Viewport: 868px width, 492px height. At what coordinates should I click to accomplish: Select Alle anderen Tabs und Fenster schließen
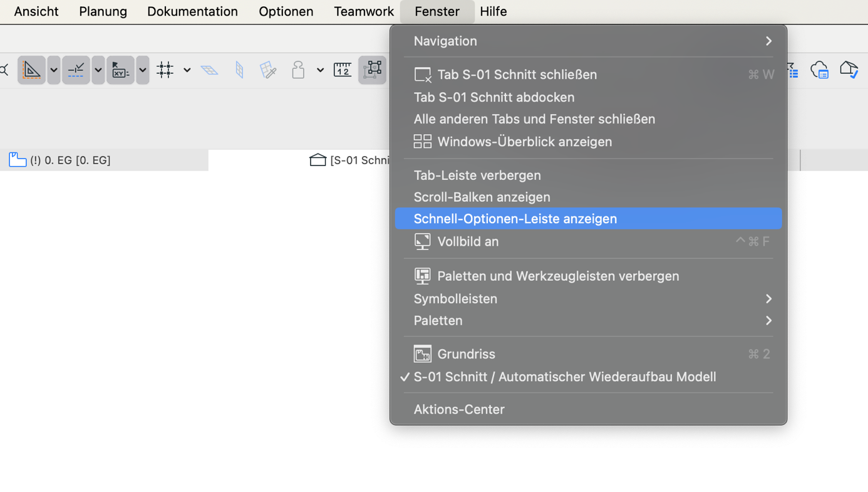589,119
